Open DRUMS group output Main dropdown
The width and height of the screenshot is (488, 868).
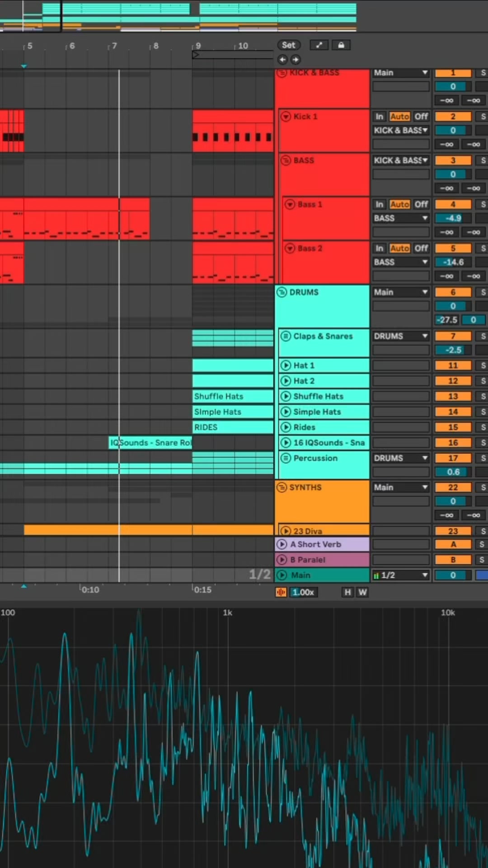tap(401, 292)
